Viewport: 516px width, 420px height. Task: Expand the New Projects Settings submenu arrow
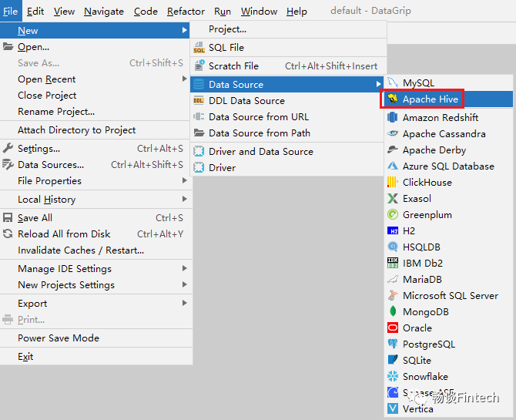[185, 284]
